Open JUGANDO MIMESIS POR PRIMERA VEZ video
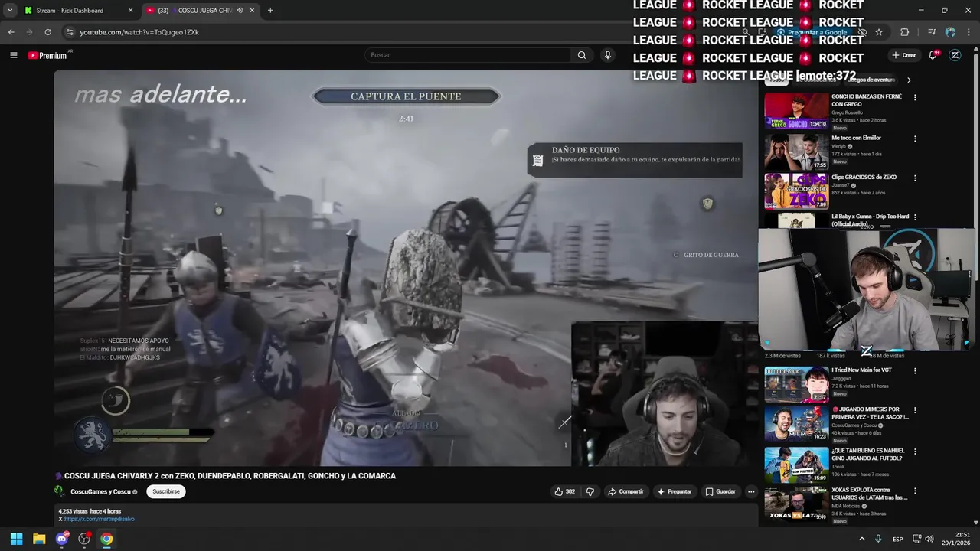This screenshot has height=551, width=980. click(x=796, y=424)
